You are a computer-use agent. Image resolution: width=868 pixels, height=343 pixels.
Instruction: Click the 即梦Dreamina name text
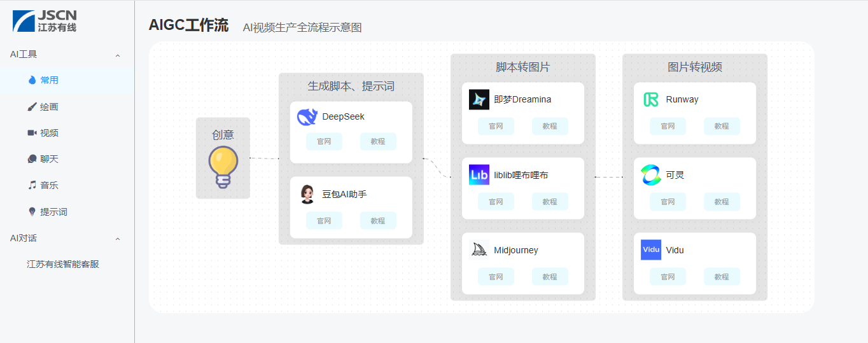coord(522,99)
